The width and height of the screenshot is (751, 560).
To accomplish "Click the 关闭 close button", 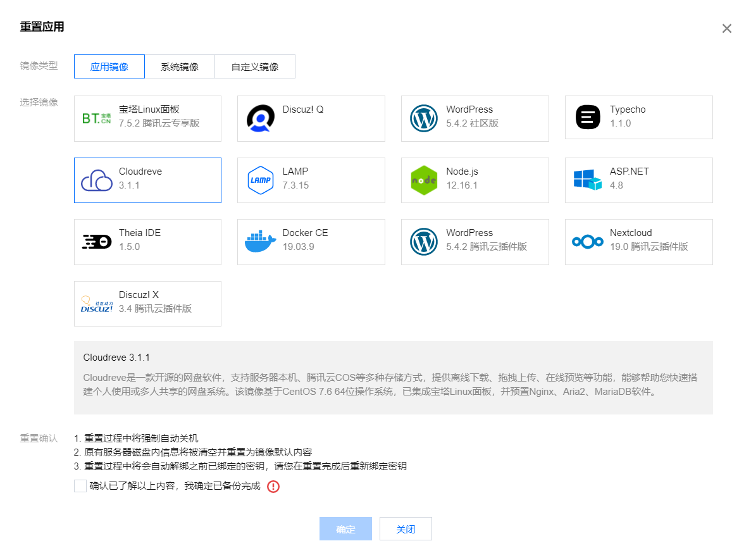I will (x=406, y=528).
